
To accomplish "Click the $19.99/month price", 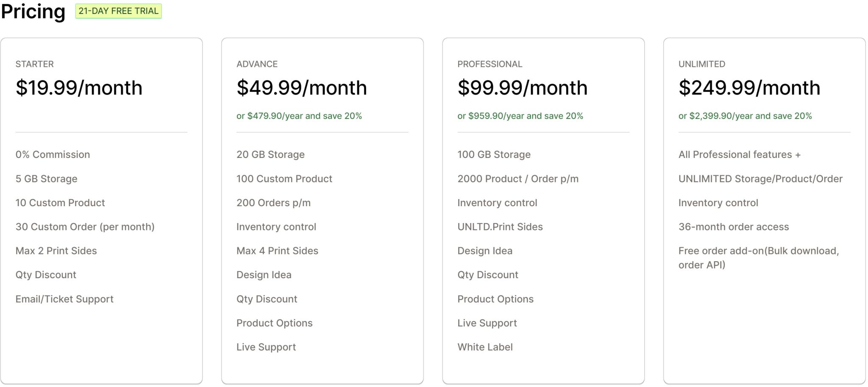I will coord(79,88).
